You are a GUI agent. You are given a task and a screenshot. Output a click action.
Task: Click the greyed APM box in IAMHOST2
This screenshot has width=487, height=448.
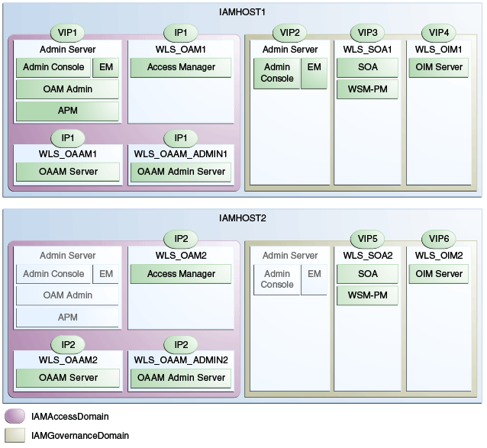click(67, 317)
